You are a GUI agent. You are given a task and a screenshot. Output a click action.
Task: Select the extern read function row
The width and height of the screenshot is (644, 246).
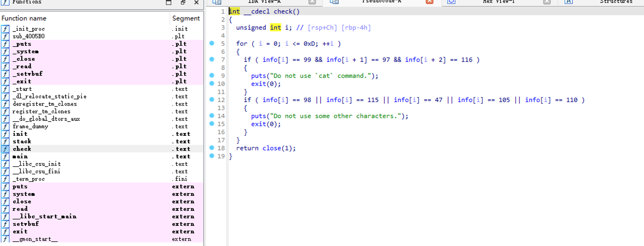[x=102, y=209]
